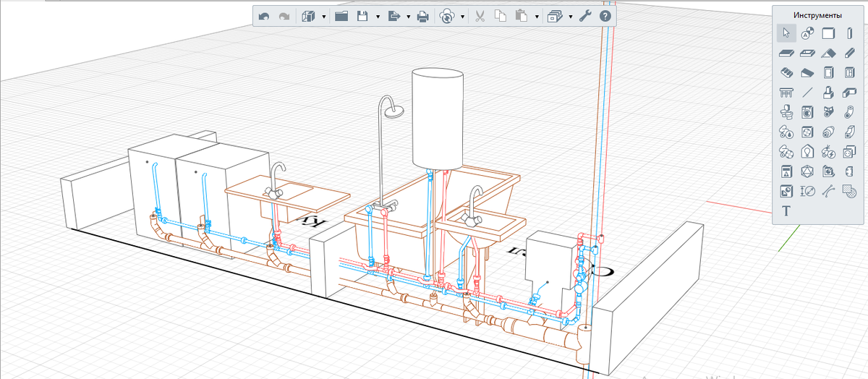
Task: Pick the light bulb tool
Action: click(808, 152)
